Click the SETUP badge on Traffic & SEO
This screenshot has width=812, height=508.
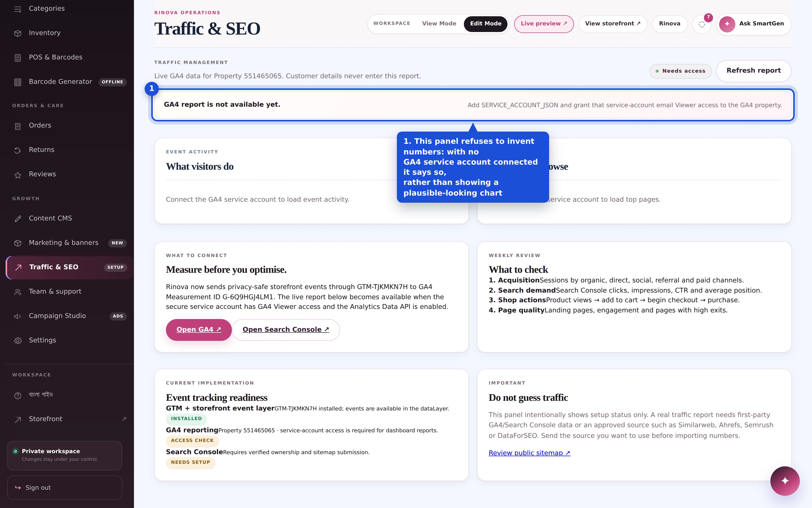tap(115, 267)
